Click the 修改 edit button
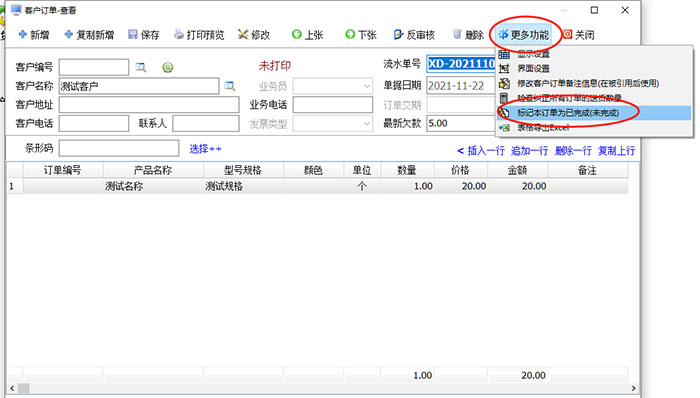Viewport: 700px width, 398px height. click(254, 35)
